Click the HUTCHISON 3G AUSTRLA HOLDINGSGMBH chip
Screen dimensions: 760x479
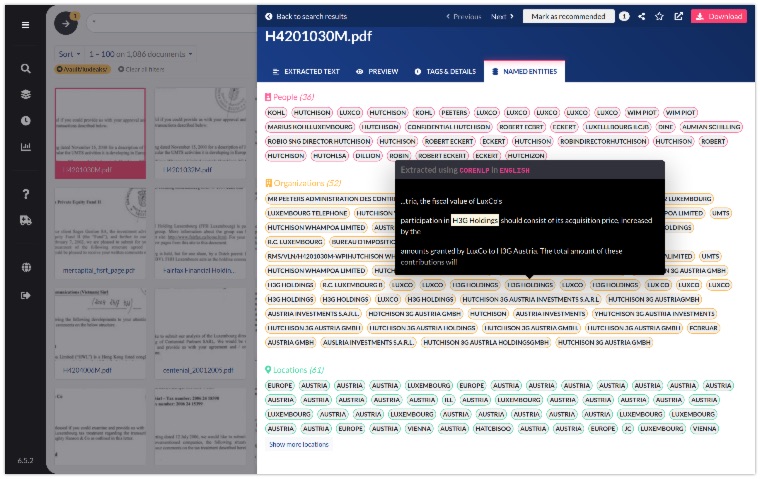tap(486, 343)
